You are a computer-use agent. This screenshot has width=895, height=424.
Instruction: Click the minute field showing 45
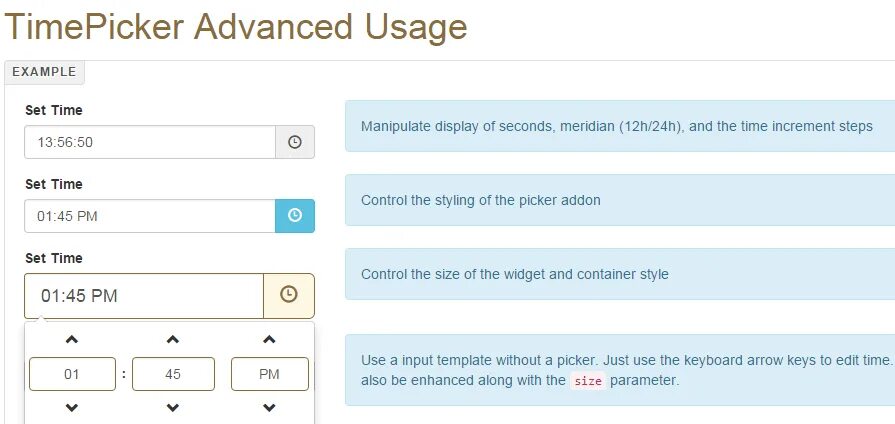pos(173,374)
